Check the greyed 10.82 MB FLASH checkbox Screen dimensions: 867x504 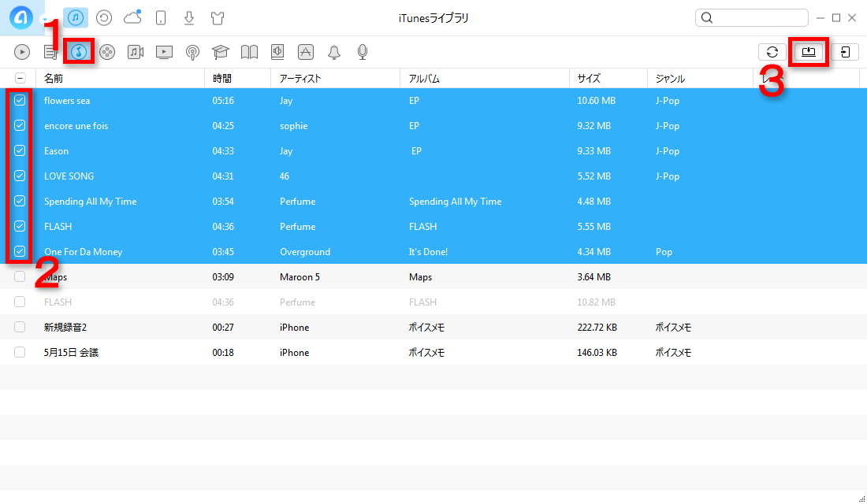[20, 302]
